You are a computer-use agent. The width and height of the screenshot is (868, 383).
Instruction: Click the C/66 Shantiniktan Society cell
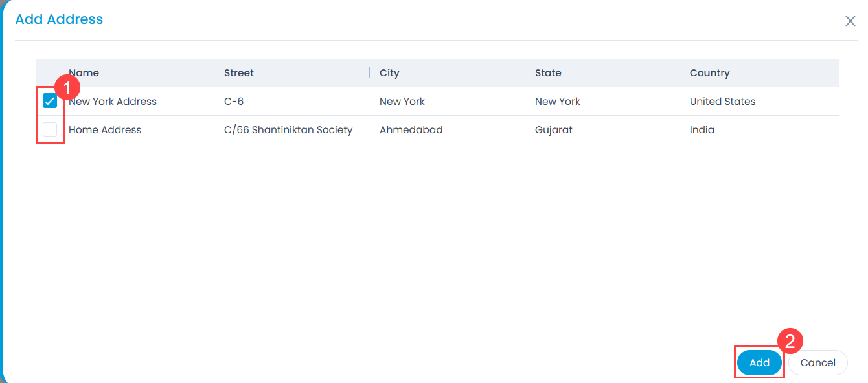288,130
